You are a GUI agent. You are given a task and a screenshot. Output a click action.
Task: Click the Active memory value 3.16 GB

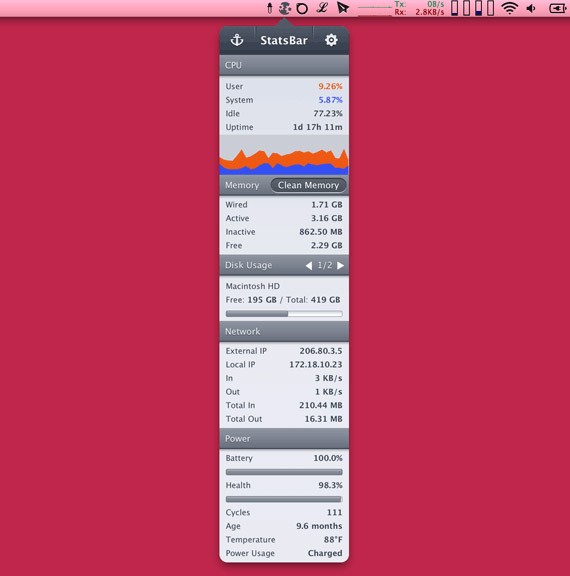(x=327, y=218)
